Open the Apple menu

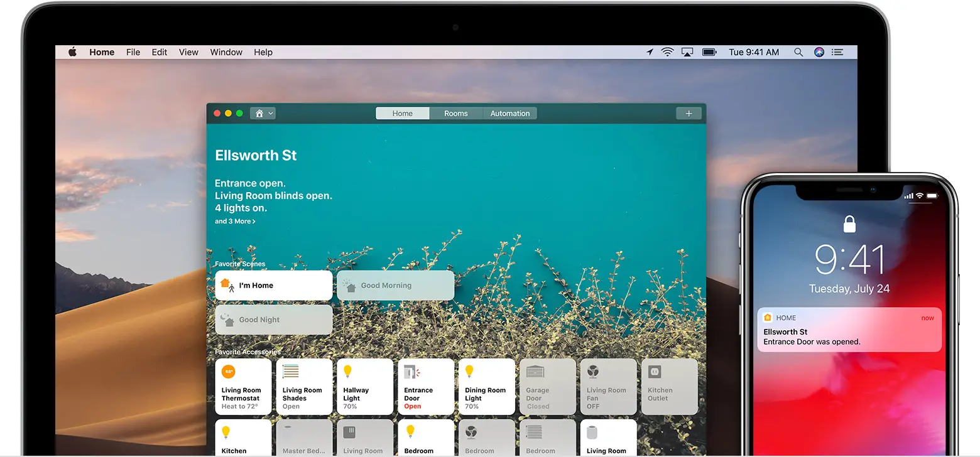pos(72,52)
